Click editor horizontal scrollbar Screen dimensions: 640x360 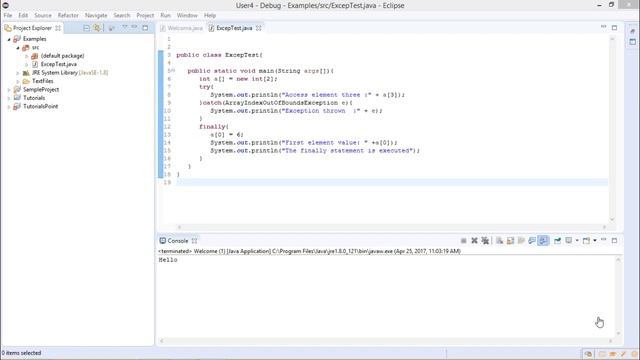tap(392, 227)
